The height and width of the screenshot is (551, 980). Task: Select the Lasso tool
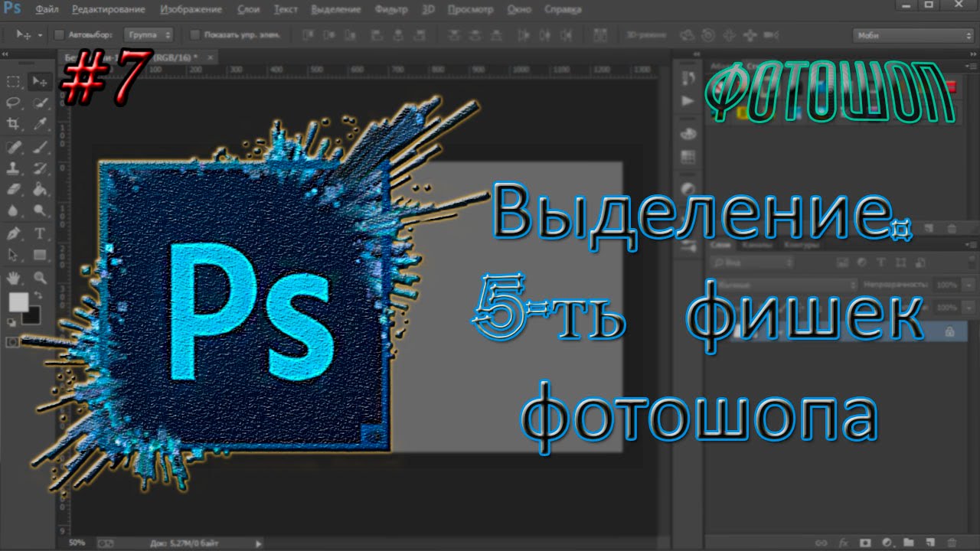(x=14, y=103)
